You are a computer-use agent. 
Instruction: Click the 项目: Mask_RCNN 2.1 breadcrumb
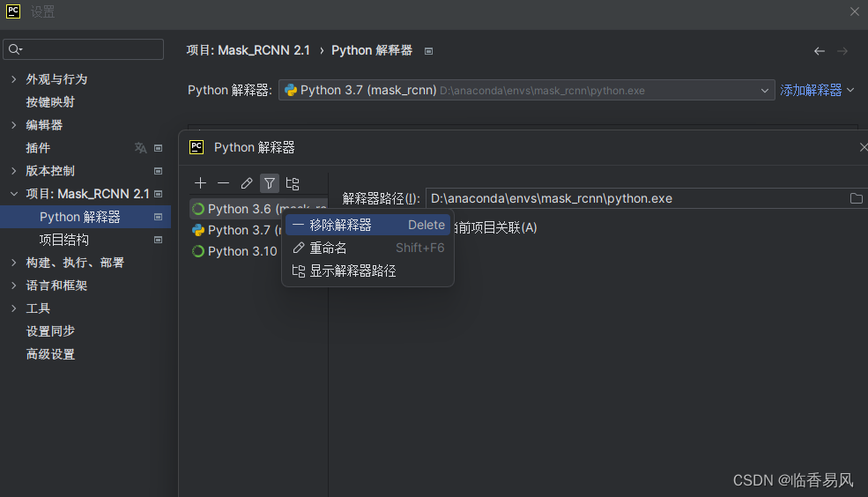248,50
